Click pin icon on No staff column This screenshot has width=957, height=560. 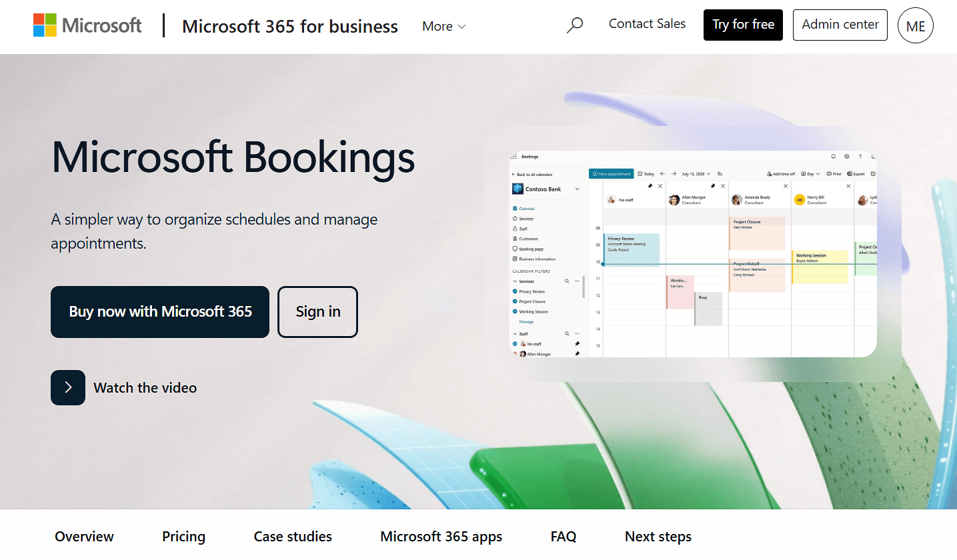[x=650, y=186]
